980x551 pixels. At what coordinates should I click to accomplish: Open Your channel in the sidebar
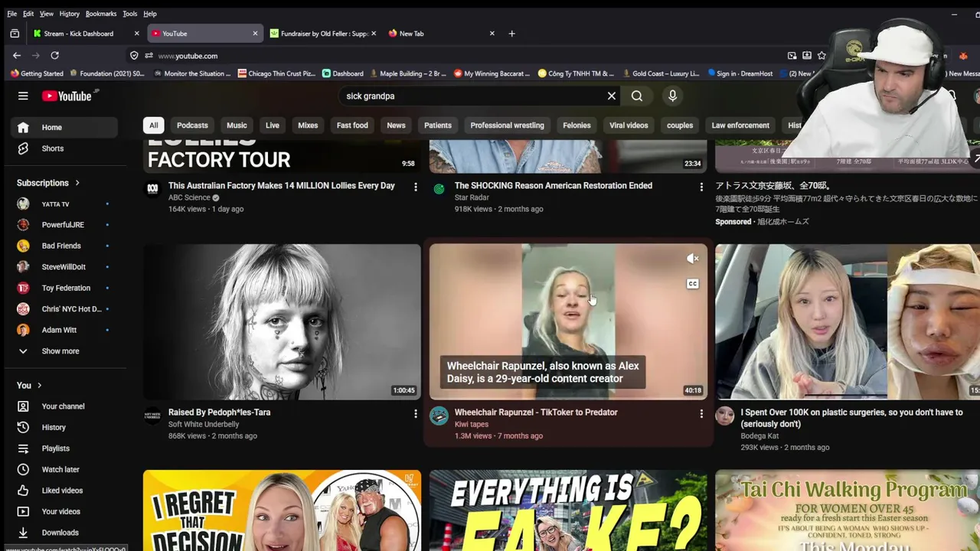coord(64,406)
